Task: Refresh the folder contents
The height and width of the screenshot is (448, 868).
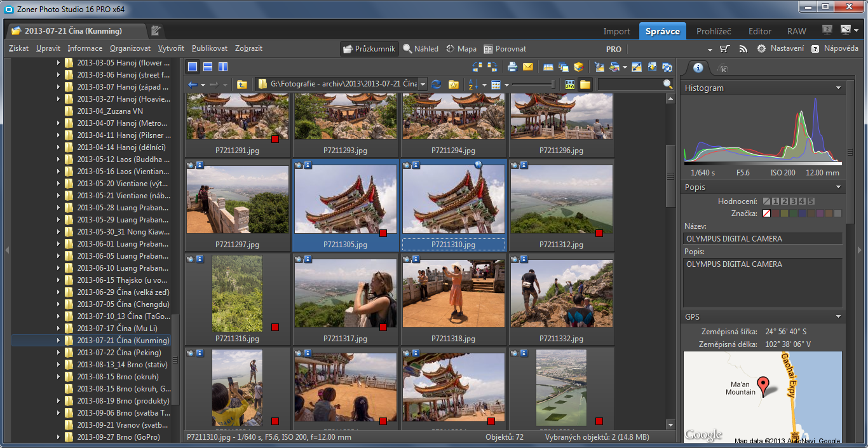Action: tap(436, 85)
